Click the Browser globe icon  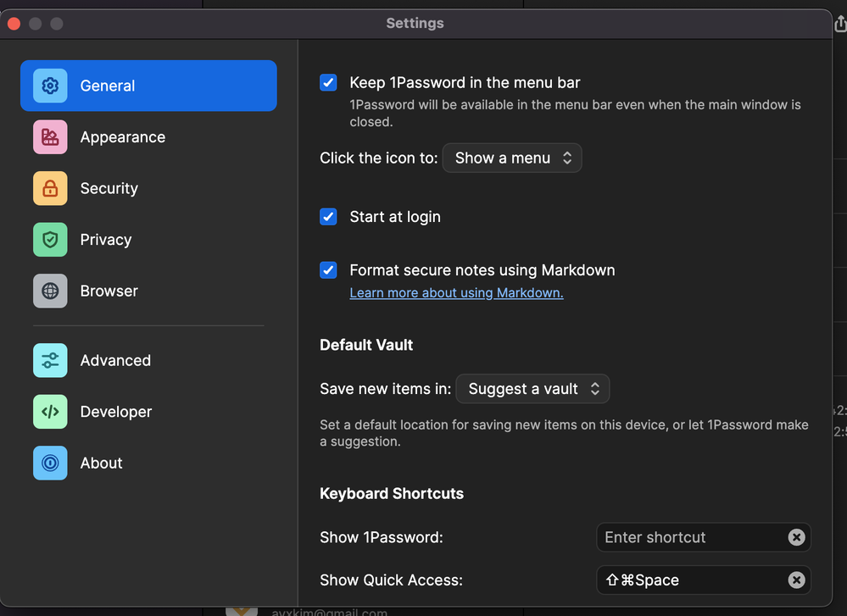pos(50,291)
